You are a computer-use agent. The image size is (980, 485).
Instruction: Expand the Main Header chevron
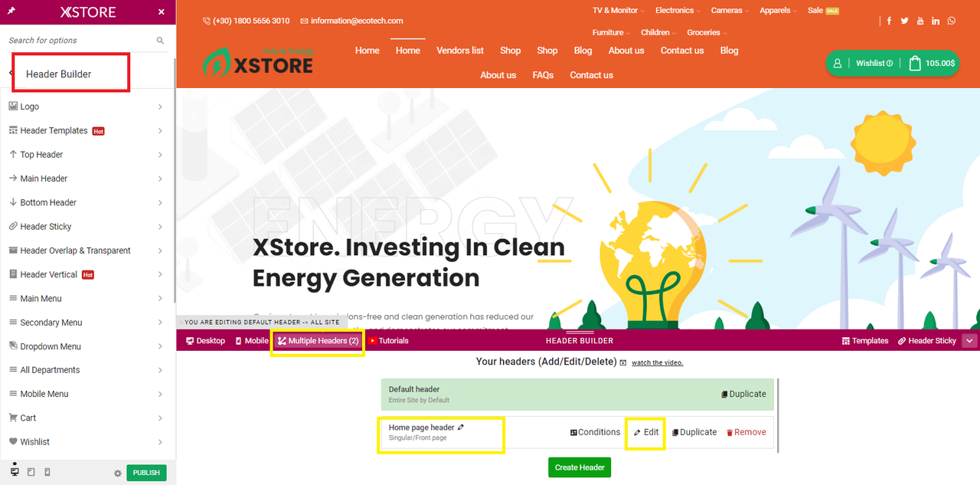(160, 179)
